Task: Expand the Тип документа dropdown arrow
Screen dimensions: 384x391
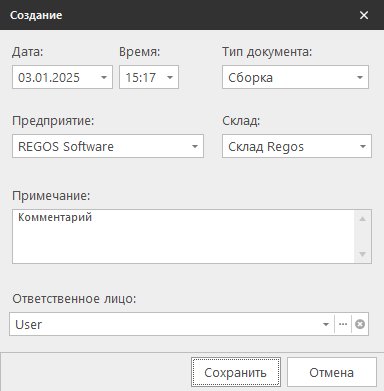Action: (x=360, y=77)
